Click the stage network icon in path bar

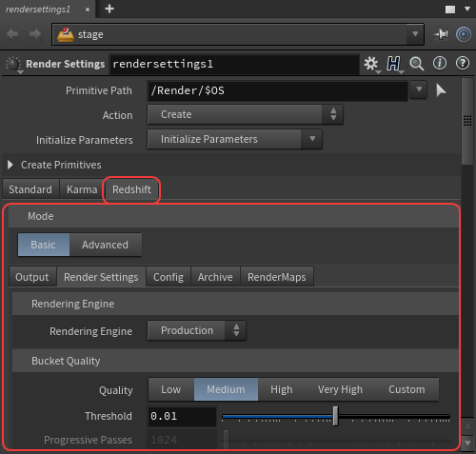click(66, 34)
